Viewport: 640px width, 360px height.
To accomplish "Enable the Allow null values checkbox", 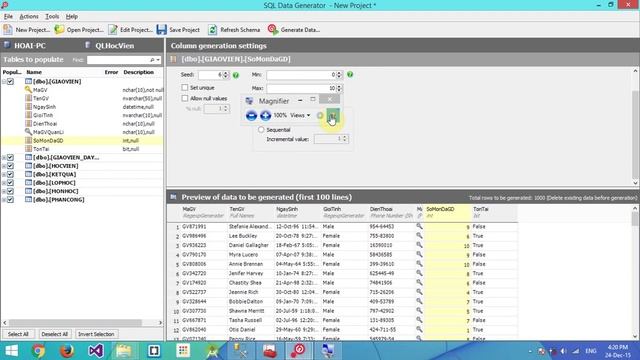I will coord(185,98).
